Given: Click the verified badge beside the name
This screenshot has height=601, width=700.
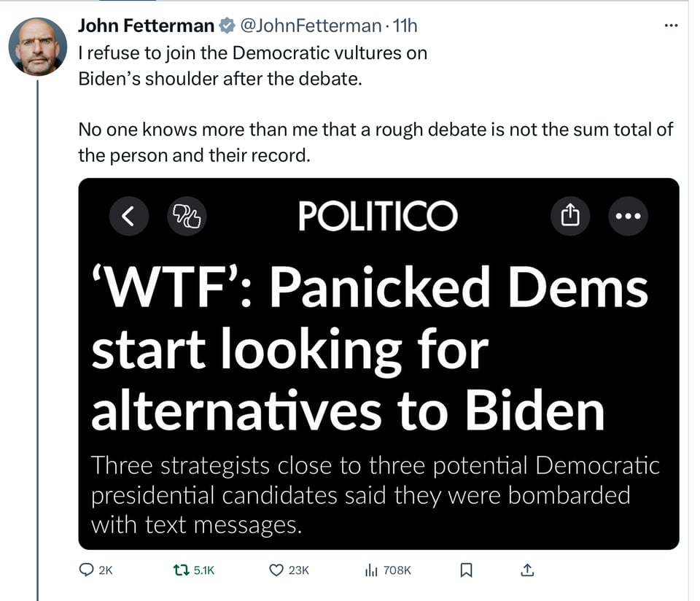Looking at the screenshot, I should point(227,26).
